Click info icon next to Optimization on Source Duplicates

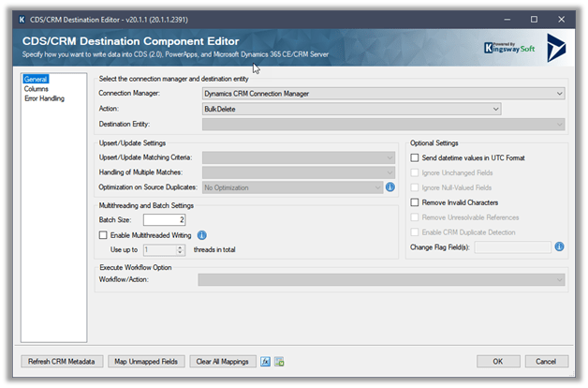(390, 187)
